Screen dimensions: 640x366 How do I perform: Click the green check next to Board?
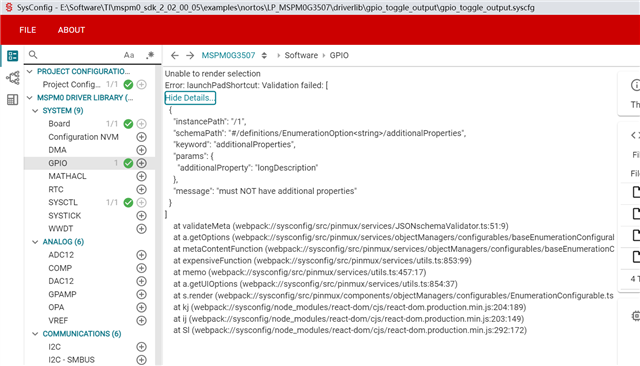(128, 124)
